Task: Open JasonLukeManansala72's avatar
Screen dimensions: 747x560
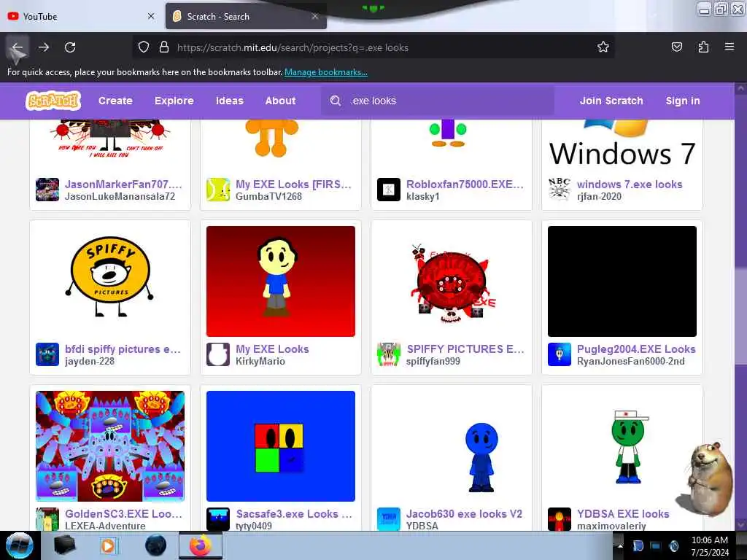Action: click(47, 190)
